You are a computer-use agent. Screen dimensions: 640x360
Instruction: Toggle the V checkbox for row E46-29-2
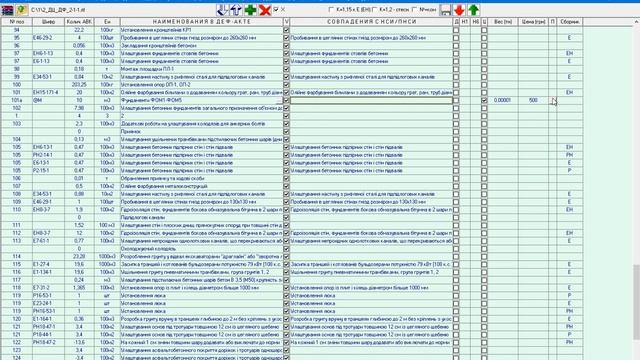[286, 38]
